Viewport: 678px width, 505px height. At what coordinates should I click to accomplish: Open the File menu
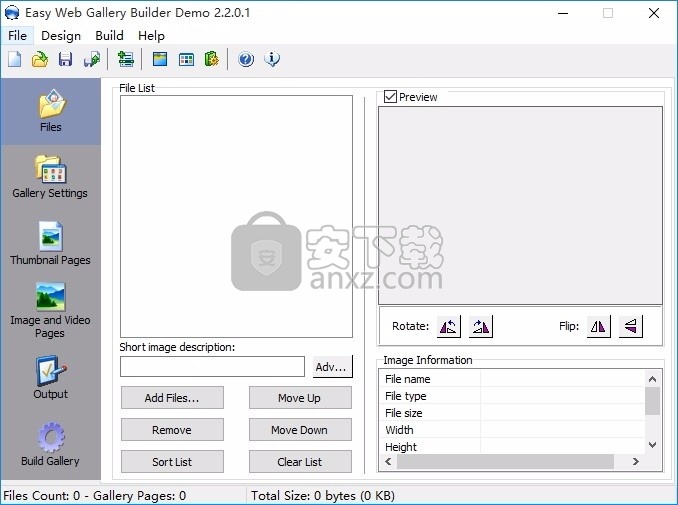17,35
